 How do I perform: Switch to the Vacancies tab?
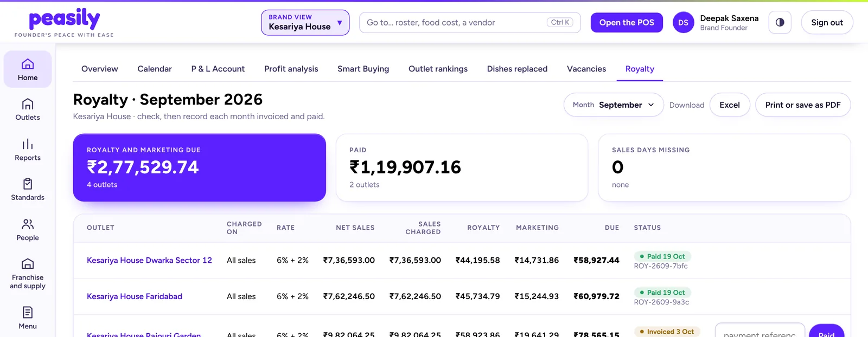pos(586,69)
